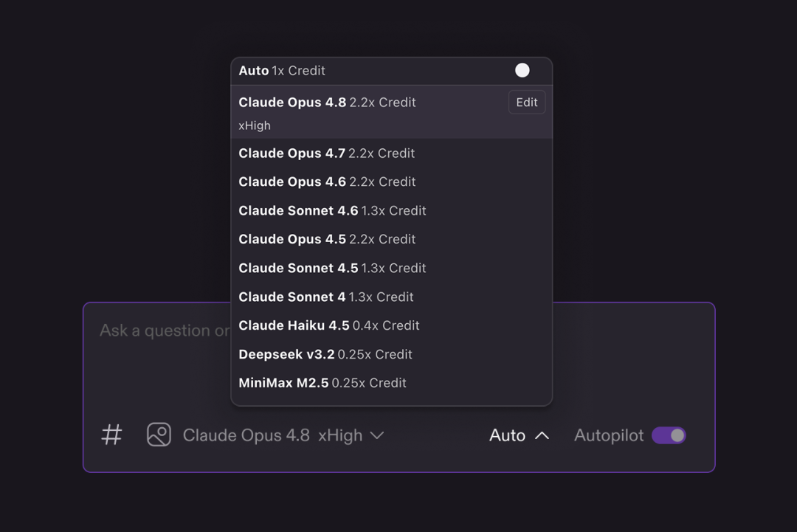Choose MiniMax M2.5 model
Screen dimensions: 797x532
pyautogui.click(x=391, y=383)
